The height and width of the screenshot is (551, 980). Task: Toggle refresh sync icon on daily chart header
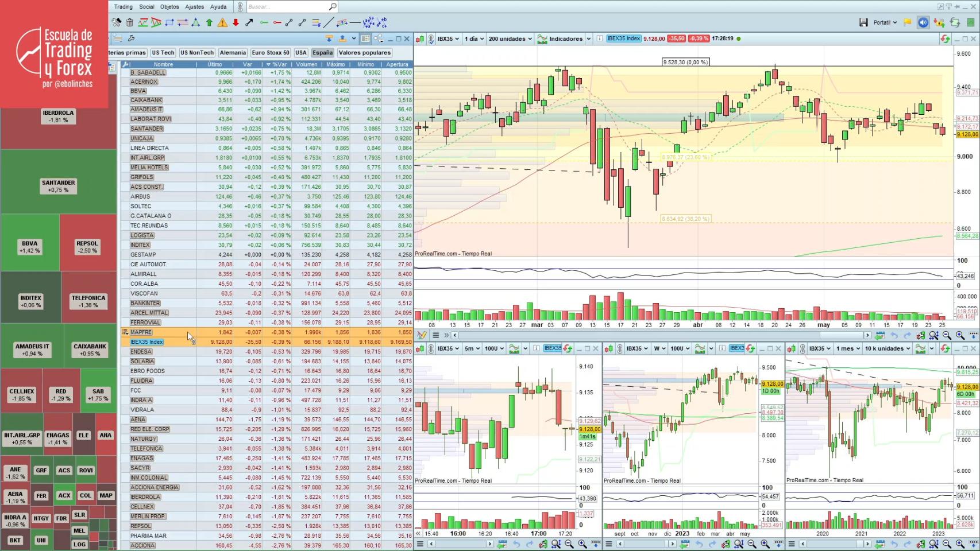pos(945,38)
